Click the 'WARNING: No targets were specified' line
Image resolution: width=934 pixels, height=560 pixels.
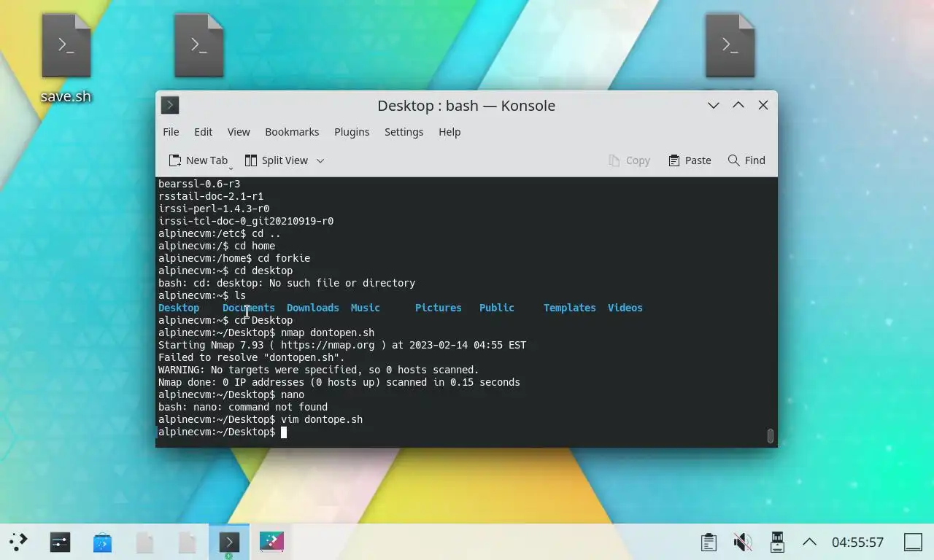tap(319, 370)
